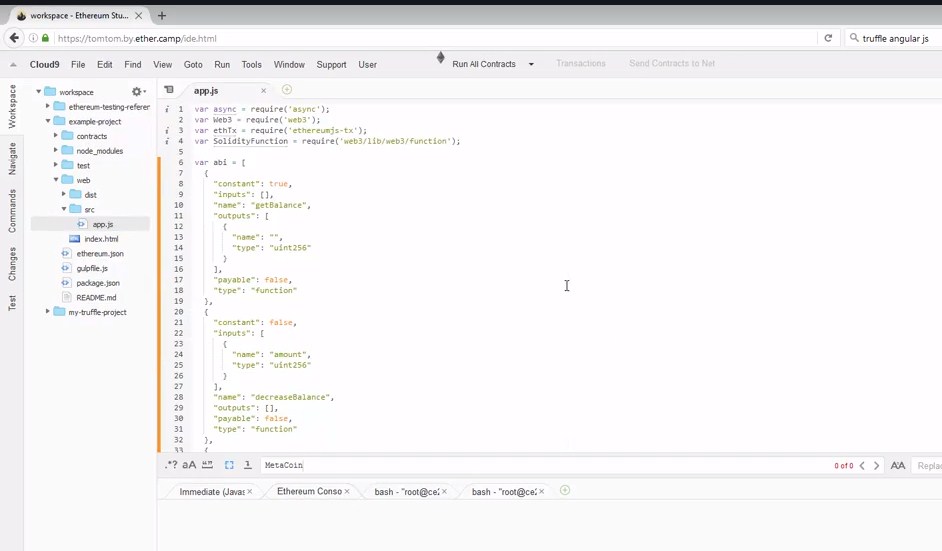
Task: Switch to second bash terminal tab
Action: coord(504,492)
